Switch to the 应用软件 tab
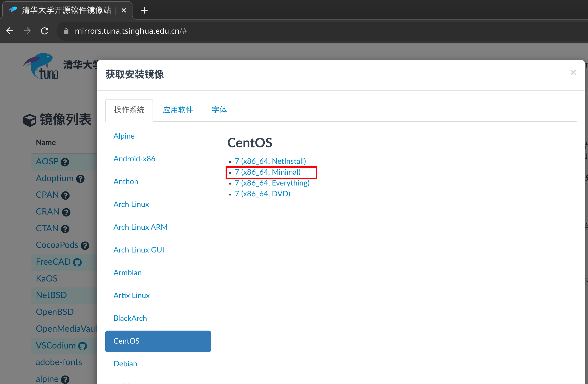 pos(178,110)
